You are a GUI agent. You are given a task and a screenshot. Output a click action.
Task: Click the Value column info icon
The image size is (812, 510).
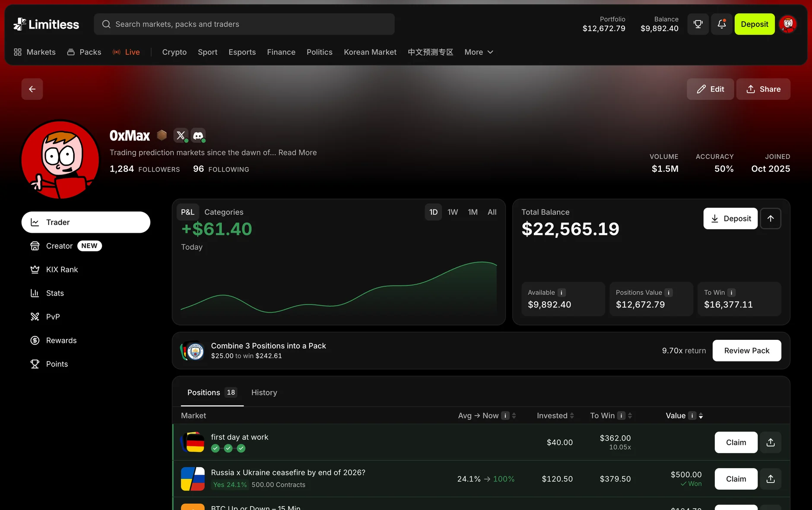692,415
